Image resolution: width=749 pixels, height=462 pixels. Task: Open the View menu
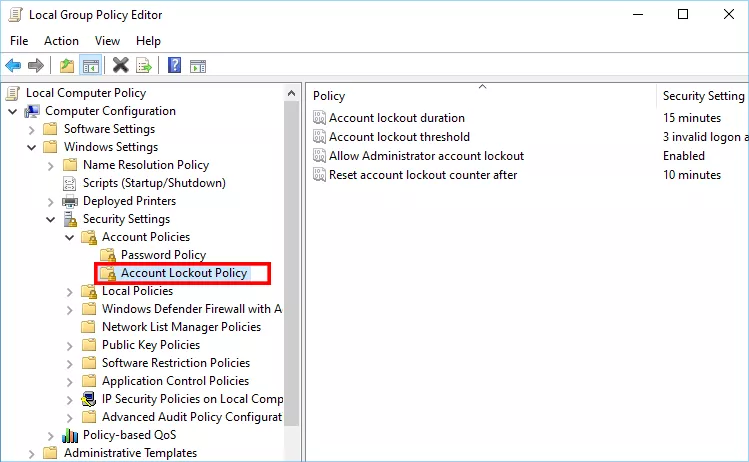click(107, 41)
